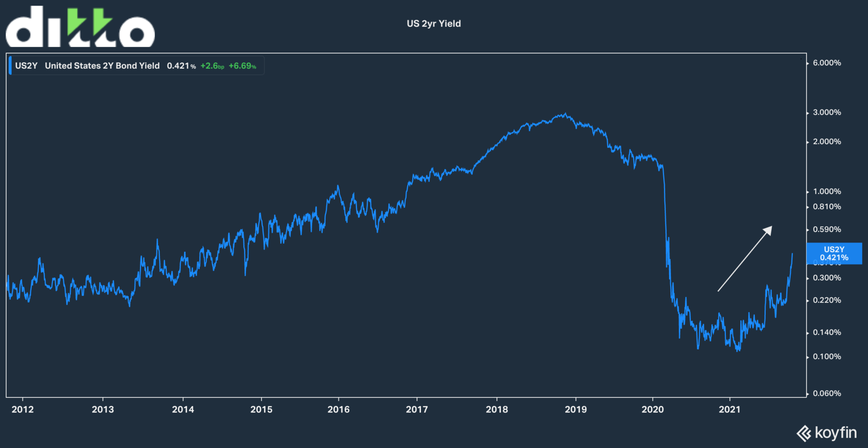This screenshot has width=868, height=448.
Task: Click the 0.140% y-axis label
Action: click(x=827, y=332)
